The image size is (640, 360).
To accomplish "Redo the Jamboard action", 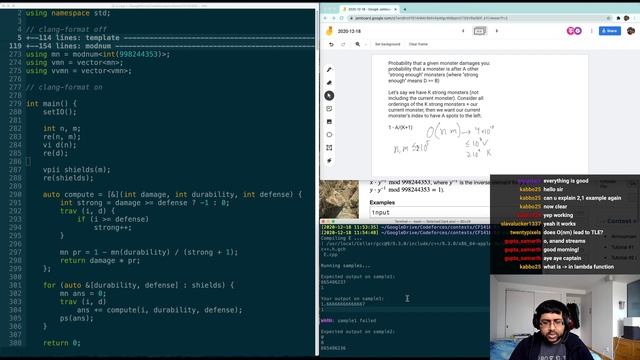I will pos(343,44).
